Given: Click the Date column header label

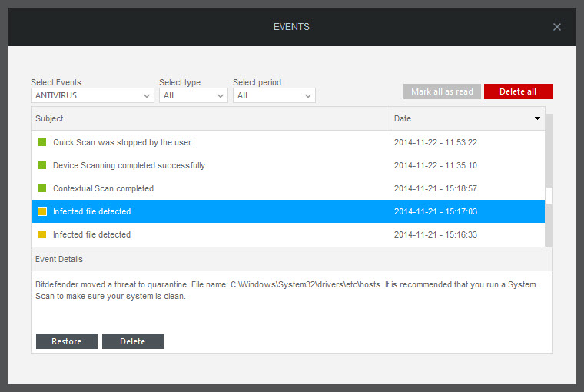Looking at the screenshot, I should [x=403, y=118].
